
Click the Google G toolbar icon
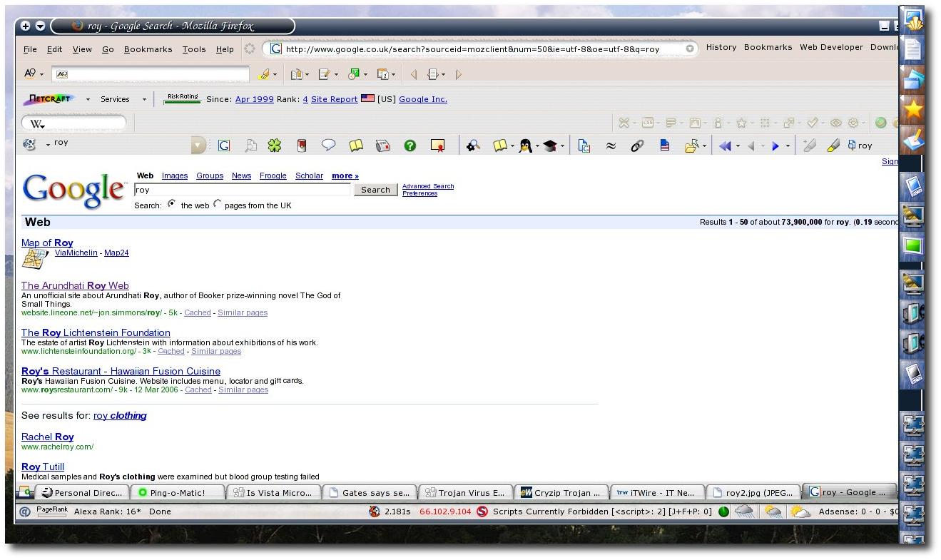[223, 146]
